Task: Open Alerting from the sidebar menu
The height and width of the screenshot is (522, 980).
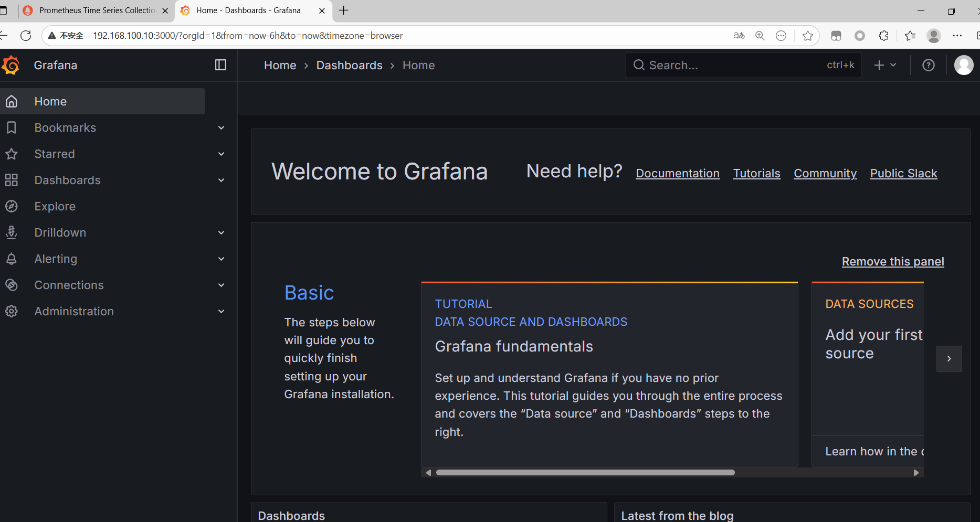Action: pyautogui.click(x=56, y=259)
